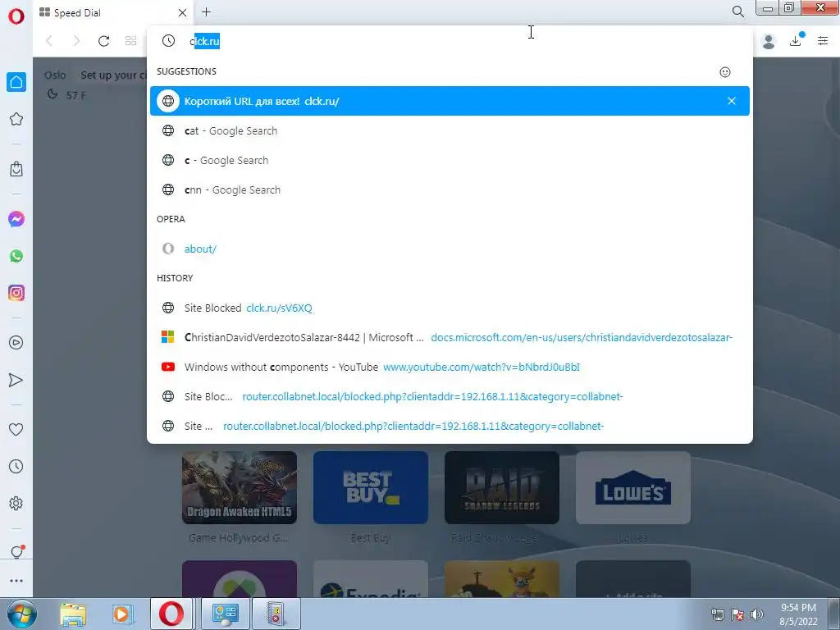
Task: Remove the clck.ru suggestion with the X
Action: (731, 101)
